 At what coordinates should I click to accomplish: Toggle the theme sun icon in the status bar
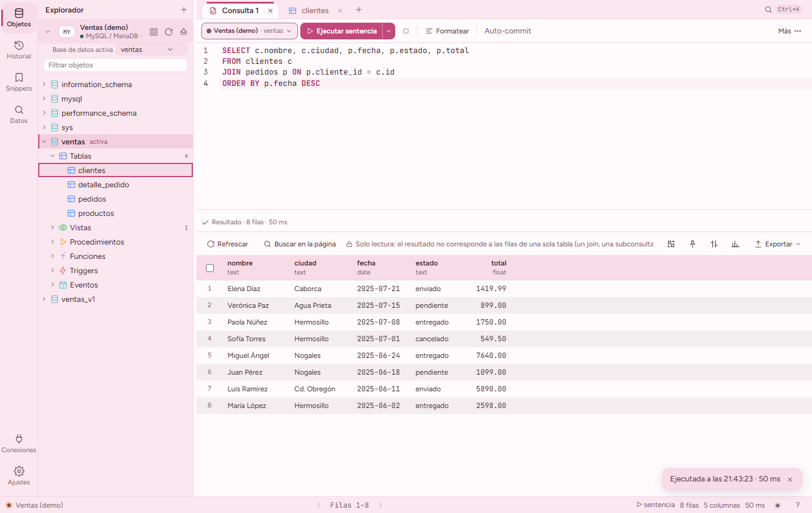(x=778, y=505)
